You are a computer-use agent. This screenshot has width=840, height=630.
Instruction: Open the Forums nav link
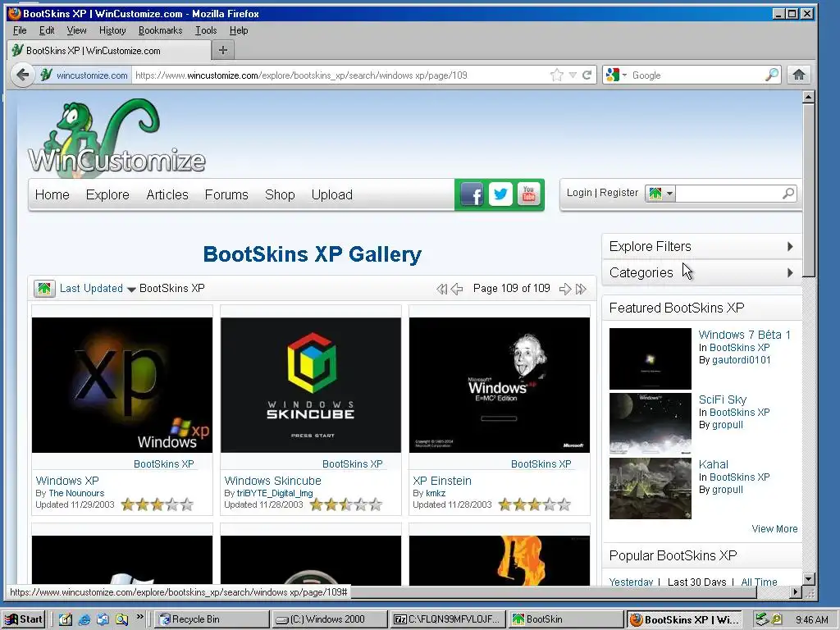click(226, 194)
